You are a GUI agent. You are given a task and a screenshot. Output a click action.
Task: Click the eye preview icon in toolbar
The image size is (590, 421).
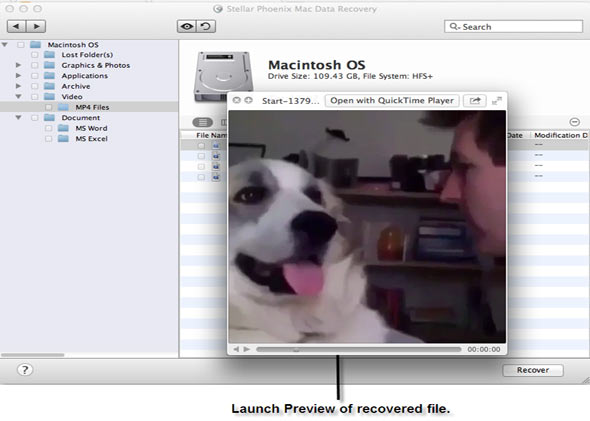pos(187,26)
